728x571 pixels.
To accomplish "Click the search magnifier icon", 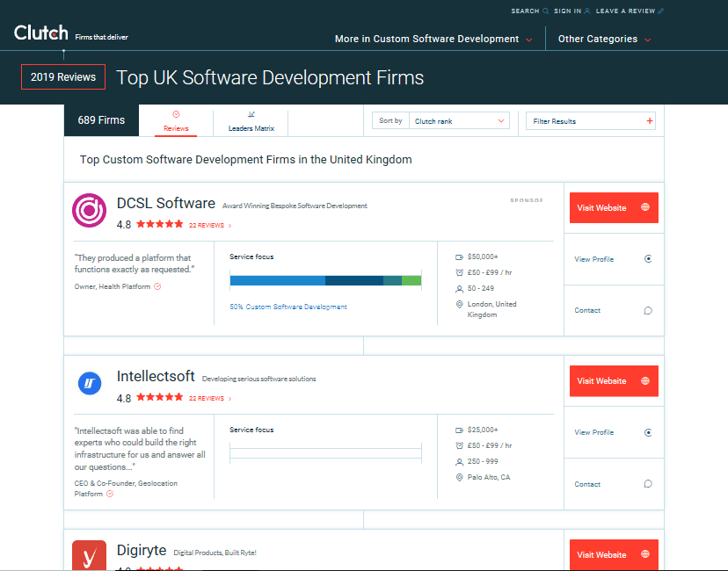I will pos(546,11).
